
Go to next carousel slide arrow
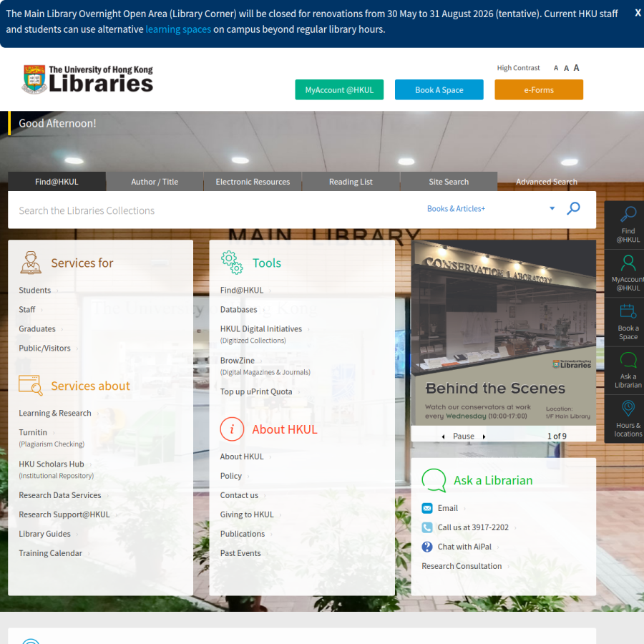coord(484,436)
